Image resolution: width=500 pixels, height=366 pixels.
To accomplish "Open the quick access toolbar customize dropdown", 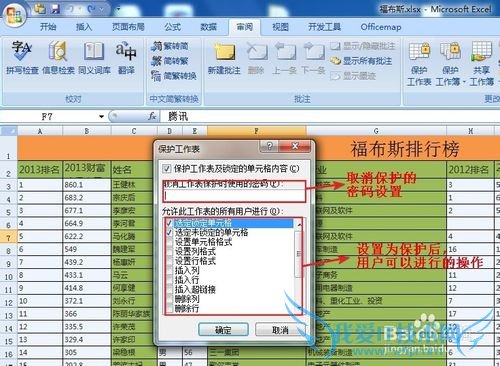I will pos(118,9).
